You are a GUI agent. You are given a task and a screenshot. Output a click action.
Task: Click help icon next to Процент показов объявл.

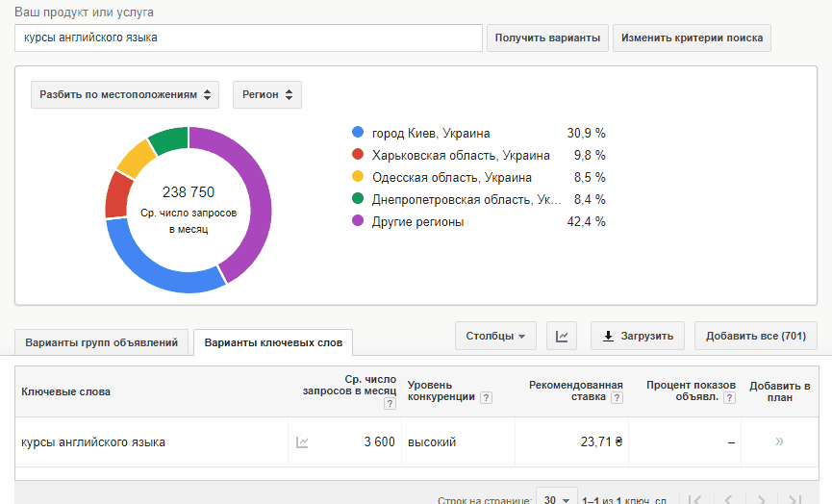(x=730, y=397)
